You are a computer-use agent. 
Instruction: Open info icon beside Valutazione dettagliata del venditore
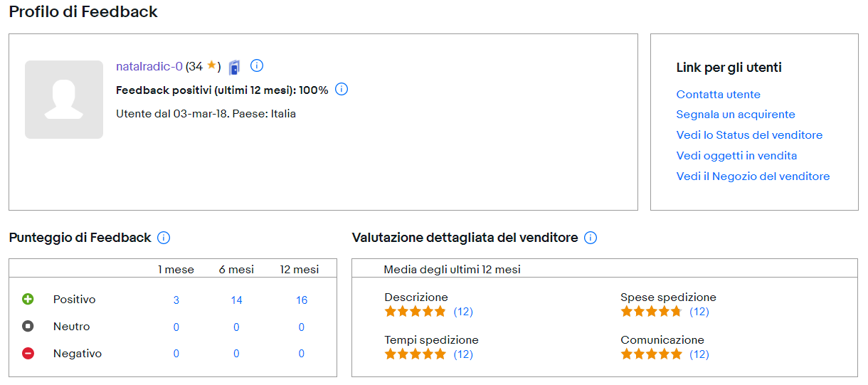[x=591, y=238]
